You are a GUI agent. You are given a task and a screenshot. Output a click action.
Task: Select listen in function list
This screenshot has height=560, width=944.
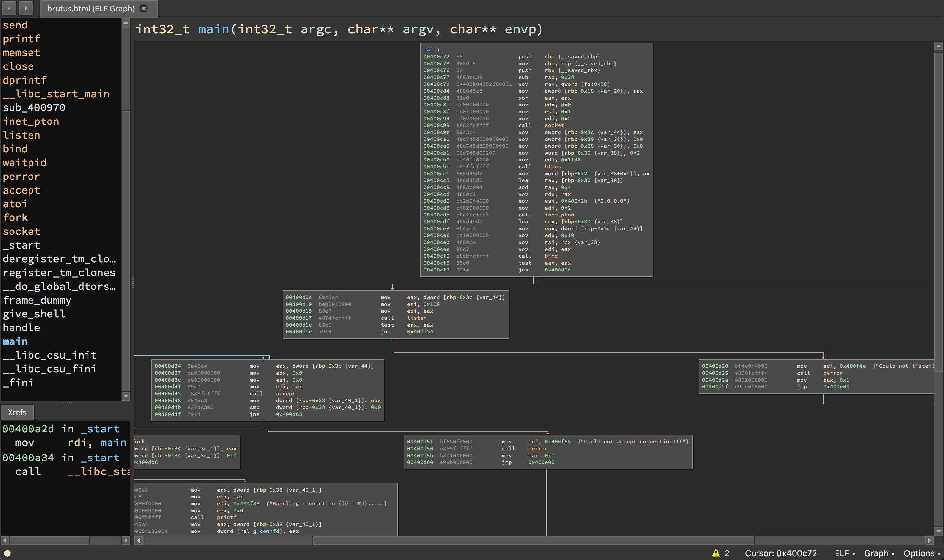coord(21,135)
